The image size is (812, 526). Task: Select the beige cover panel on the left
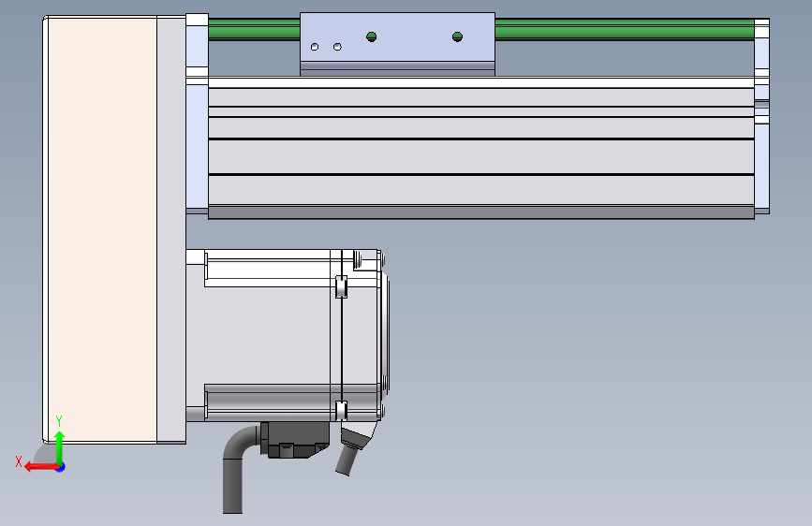click(102, 229)
